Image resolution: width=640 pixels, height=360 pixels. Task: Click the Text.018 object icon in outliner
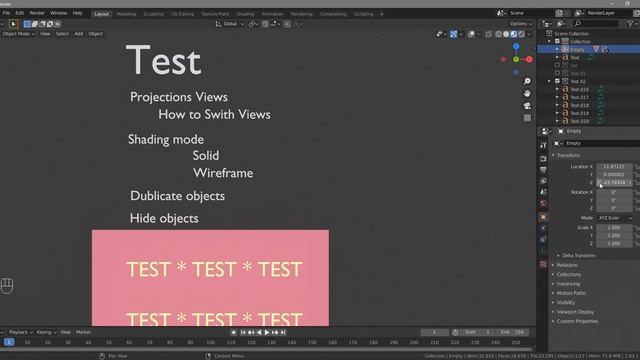click(565, 105)
